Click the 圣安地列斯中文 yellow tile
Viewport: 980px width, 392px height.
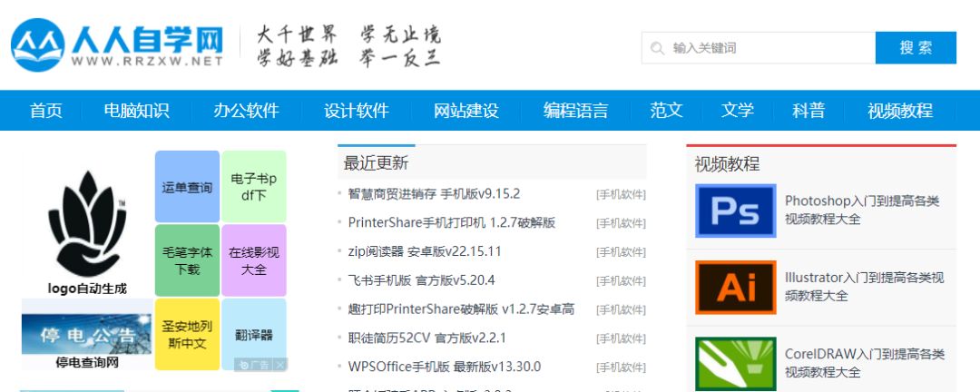click(188, 334)
